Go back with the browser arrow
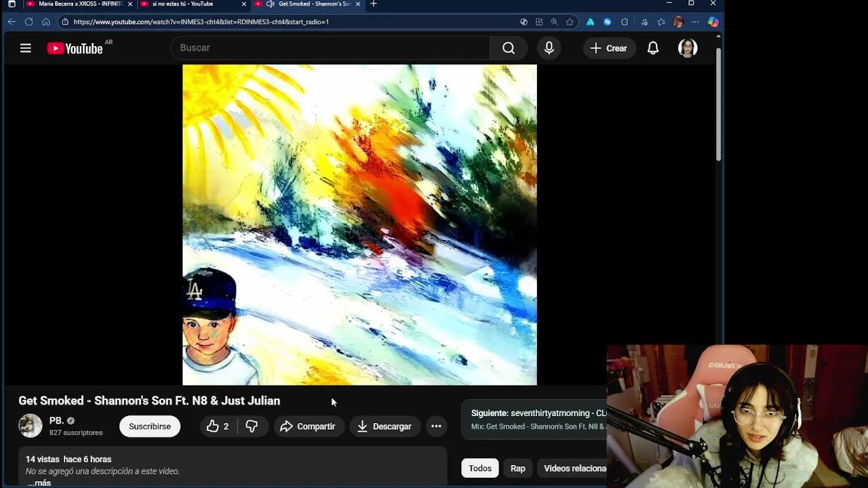This screenshot has height=488, width=868. coord(12,22)
